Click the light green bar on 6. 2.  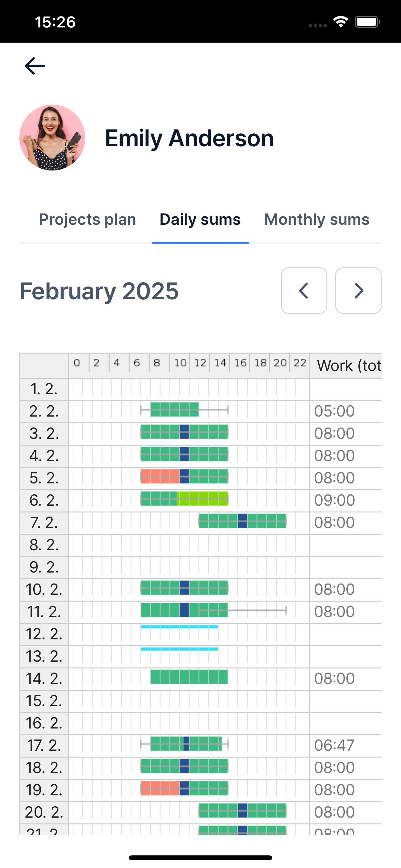point(202,499)
